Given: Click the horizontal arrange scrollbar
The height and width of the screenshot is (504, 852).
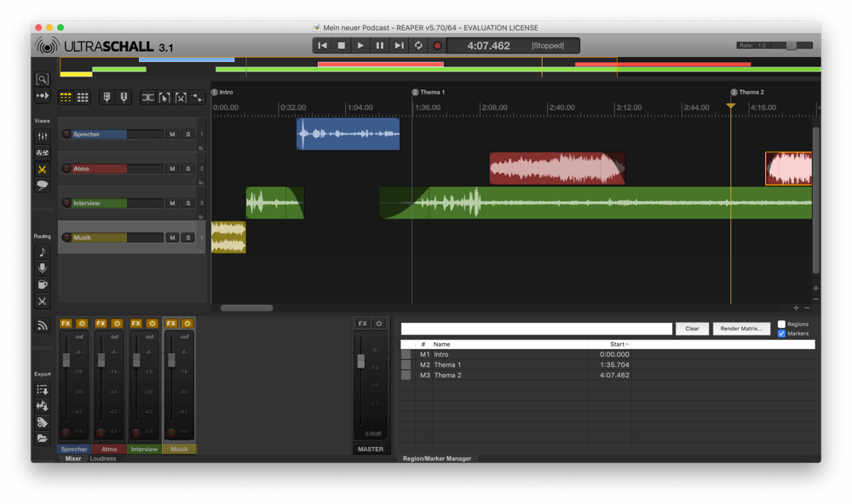Looking at the screenshot, I should (247, 308).
